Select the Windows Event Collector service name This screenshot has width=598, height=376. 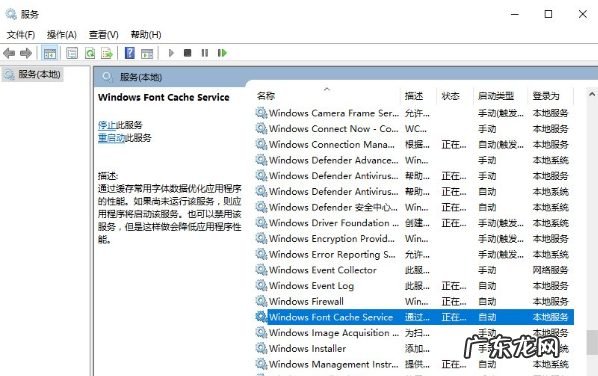click(x=323, y=270)
